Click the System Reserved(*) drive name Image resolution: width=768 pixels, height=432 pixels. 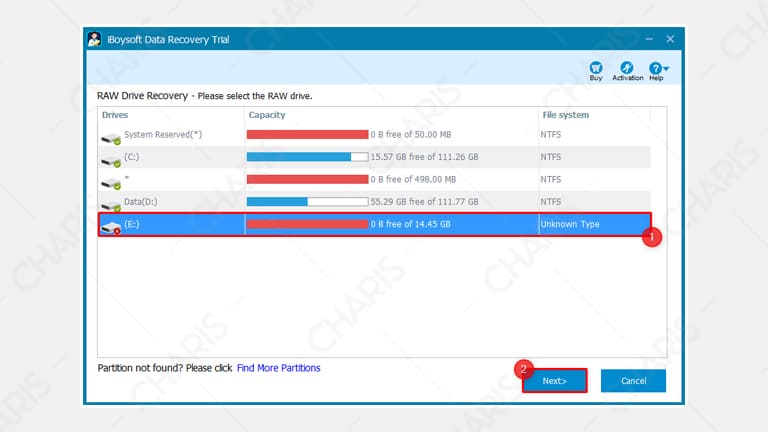(x=163, y=134)
